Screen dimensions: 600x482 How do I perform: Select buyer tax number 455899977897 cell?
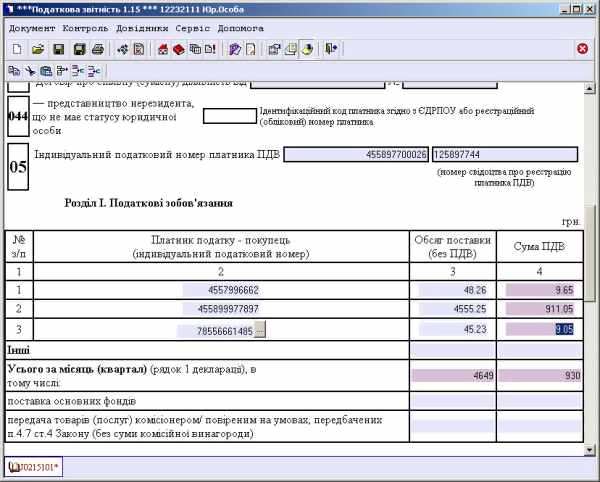221,309
